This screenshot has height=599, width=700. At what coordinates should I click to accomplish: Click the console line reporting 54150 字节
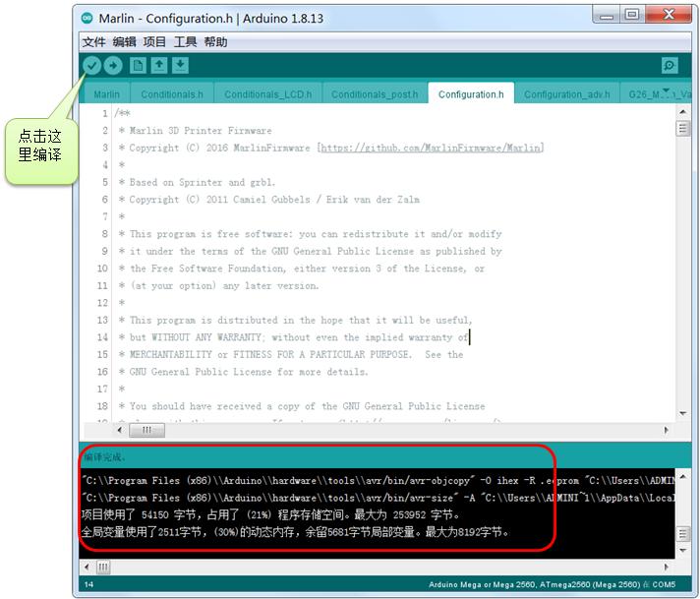pyautogui.click(x=270, y=514)
